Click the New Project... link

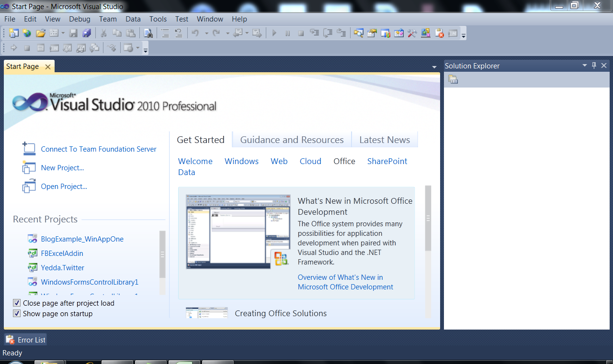[62, 168]
